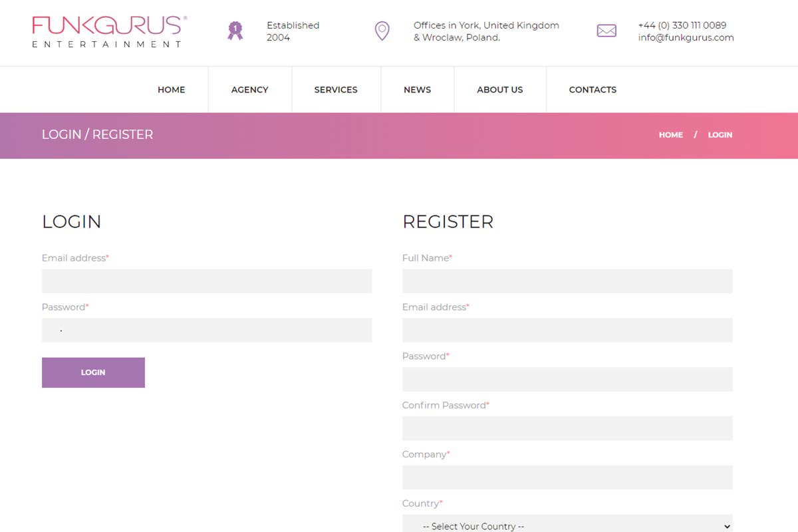Open the Select Your Country dropdown
Viewport: 798px width, 532px height.
pos(567,525)
